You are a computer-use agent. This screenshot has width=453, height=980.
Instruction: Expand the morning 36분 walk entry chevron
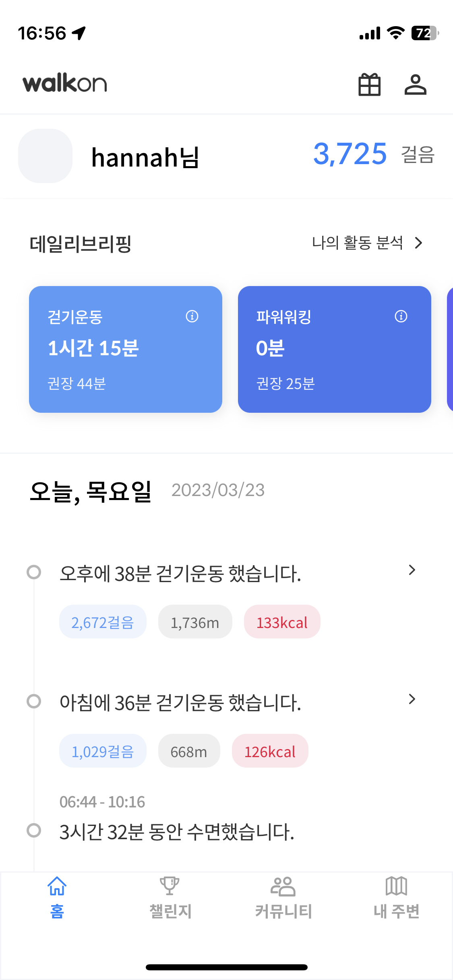[x=412, y=699]
